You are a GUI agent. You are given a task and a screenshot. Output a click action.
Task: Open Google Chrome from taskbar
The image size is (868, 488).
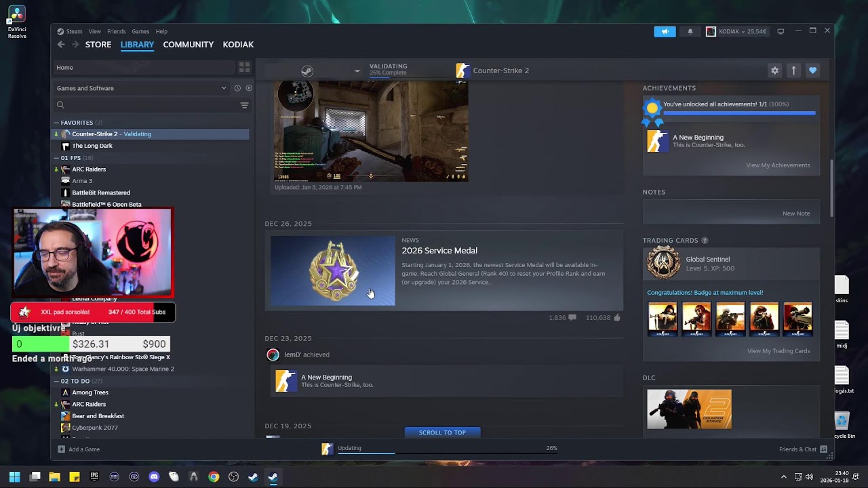tap(214, 476)
